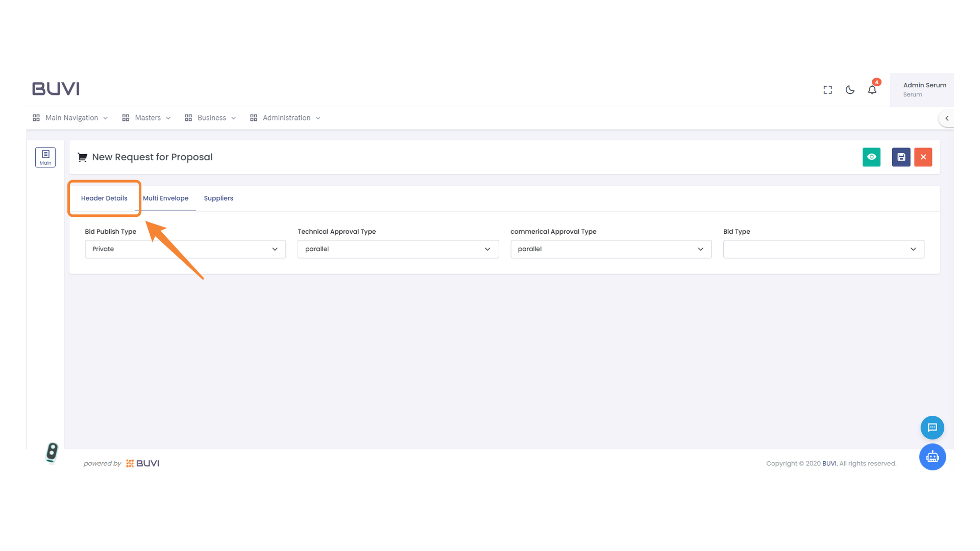This screenshot has width=980, height=551.
Task: Cancel the form with the red X button
Action: pyautogui.click(x=923, y=157)
